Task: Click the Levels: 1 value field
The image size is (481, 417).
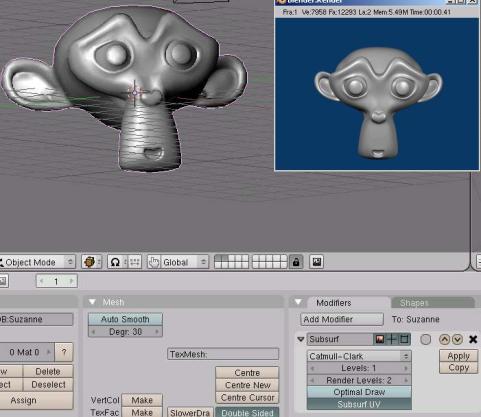Action: (359, 368)
